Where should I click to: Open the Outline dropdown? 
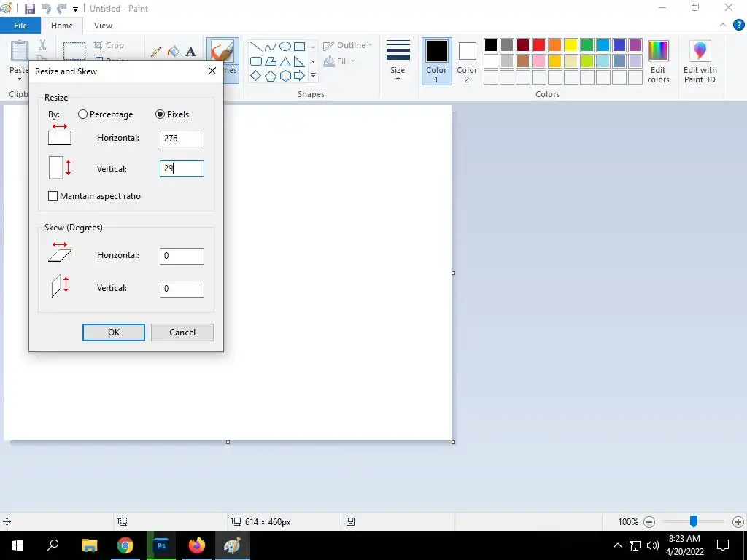(x=348, y=45)
